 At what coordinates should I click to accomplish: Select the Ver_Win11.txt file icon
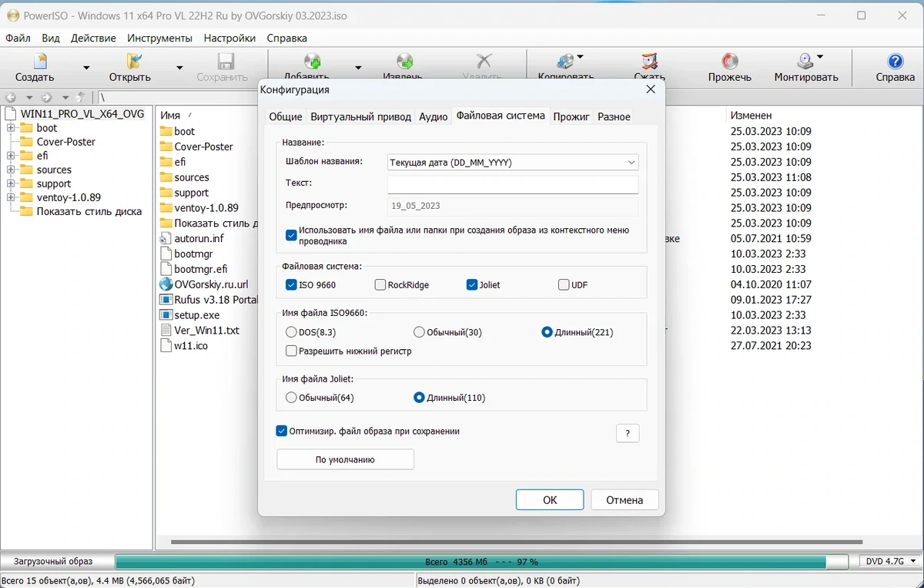click(x=166, y=331)
